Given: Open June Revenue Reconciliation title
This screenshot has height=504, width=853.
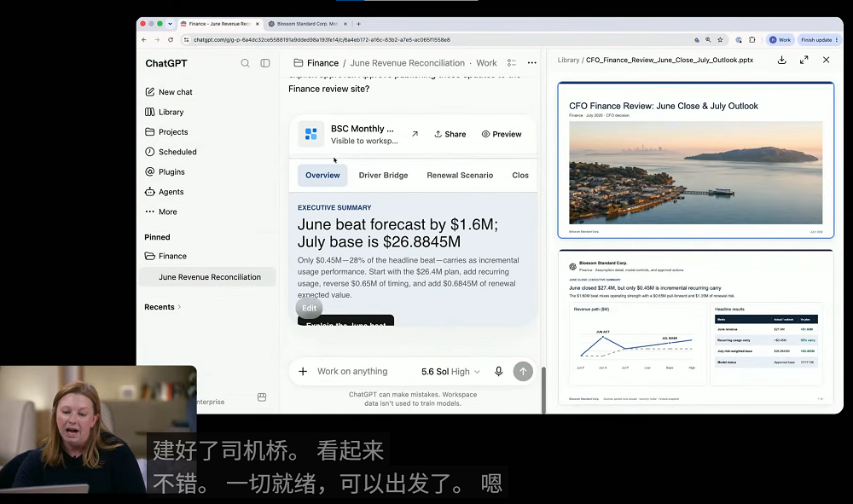Looking at the screenshot, I should (x=408, y=63).
